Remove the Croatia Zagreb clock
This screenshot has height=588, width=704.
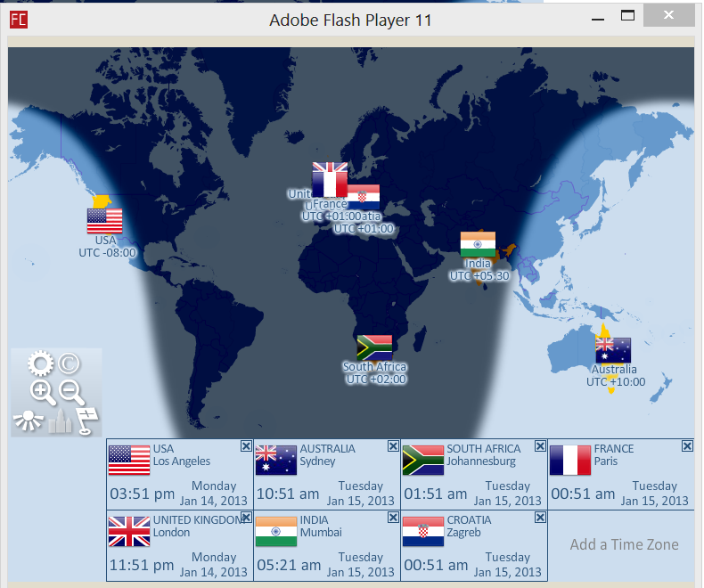(539, 518)
